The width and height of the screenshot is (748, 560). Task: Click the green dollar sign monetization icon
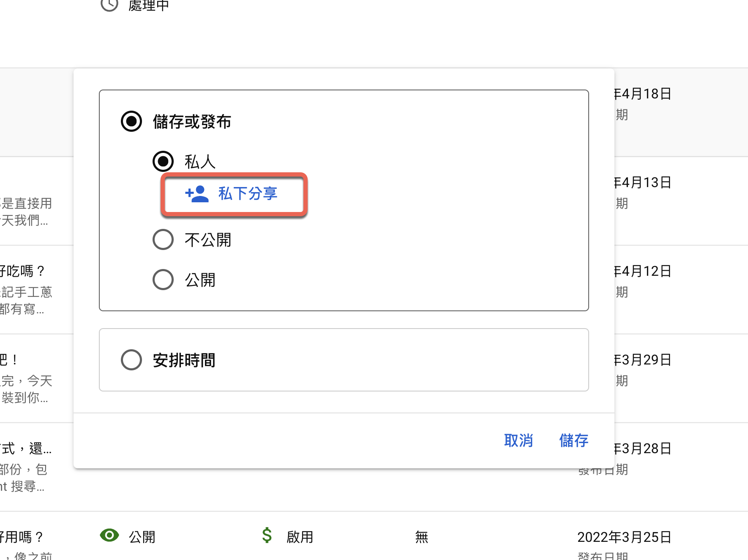click(267, 536)
